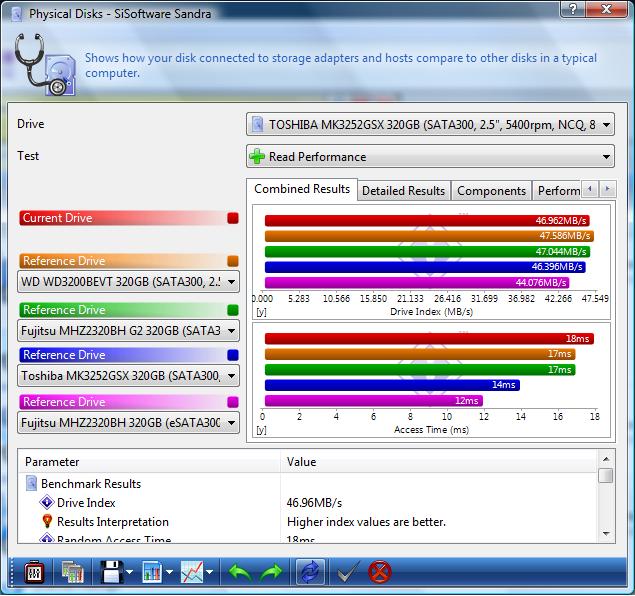Switch to the partially visible Perform tab
Screen dimensions: 635x596
pyautogui.click(x=557, y=191)
